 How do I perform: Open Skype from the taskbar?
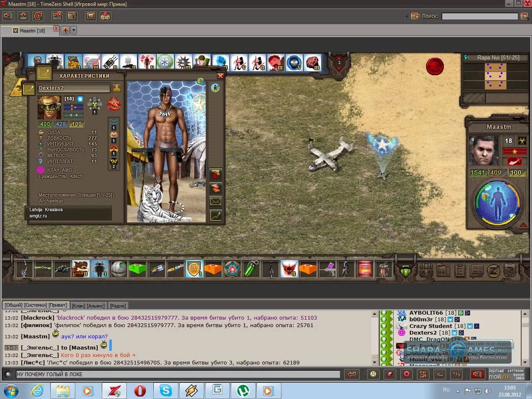165,391
